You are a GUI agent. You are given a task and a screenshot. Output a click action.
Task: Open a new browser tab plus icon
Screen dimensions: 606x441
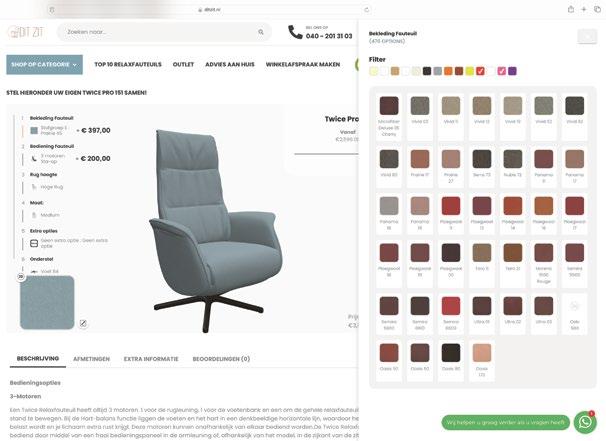[x=584, y=9]
